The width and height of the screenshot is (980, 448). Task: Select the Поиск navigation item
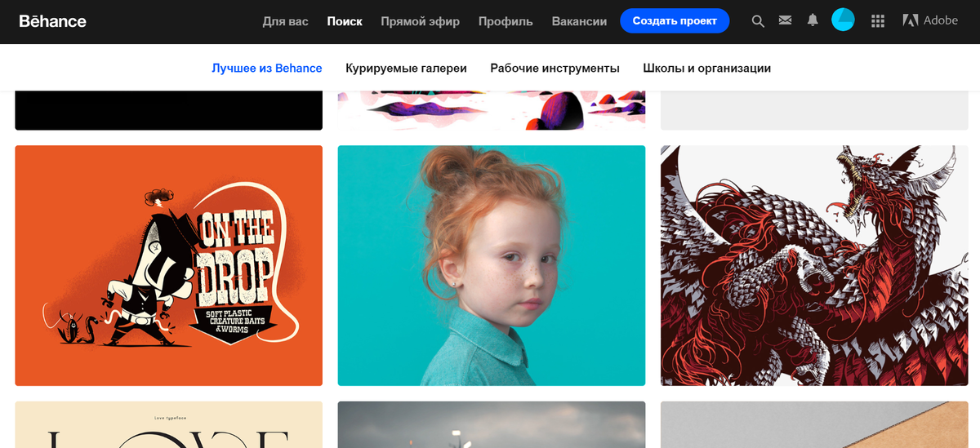(345, 21)
